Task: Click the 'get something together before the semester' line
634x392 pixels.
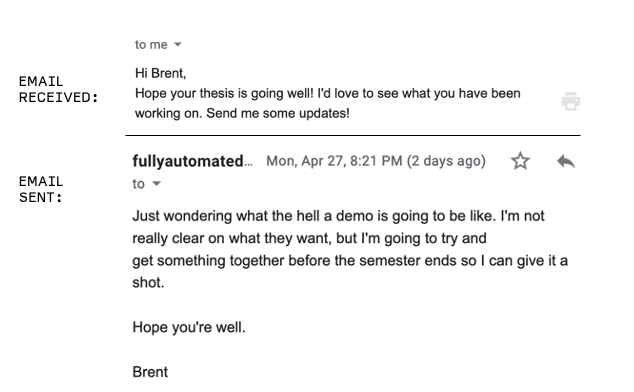Action: click(x=350, y=261)
